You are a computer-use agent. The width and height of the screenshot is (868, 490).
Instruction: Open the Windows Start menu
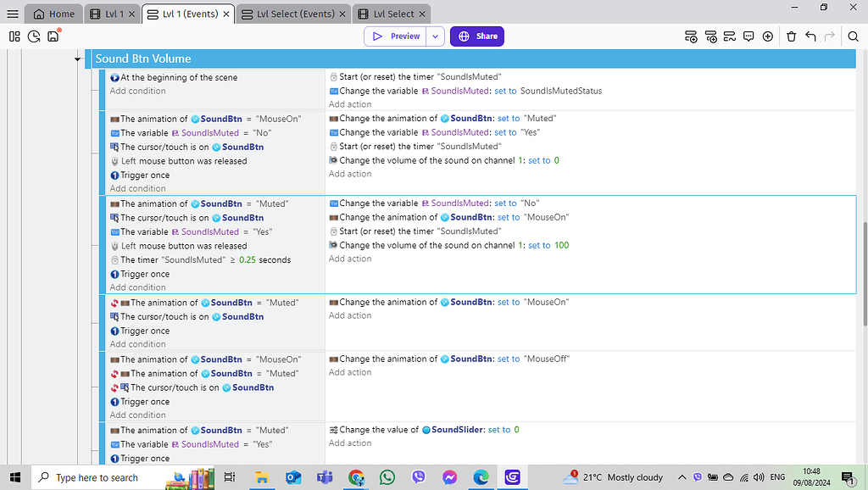[15, 477]
